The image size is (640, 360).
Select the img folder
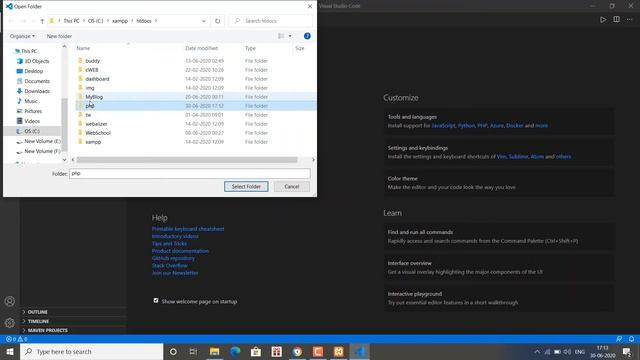(x=90, y=88)
